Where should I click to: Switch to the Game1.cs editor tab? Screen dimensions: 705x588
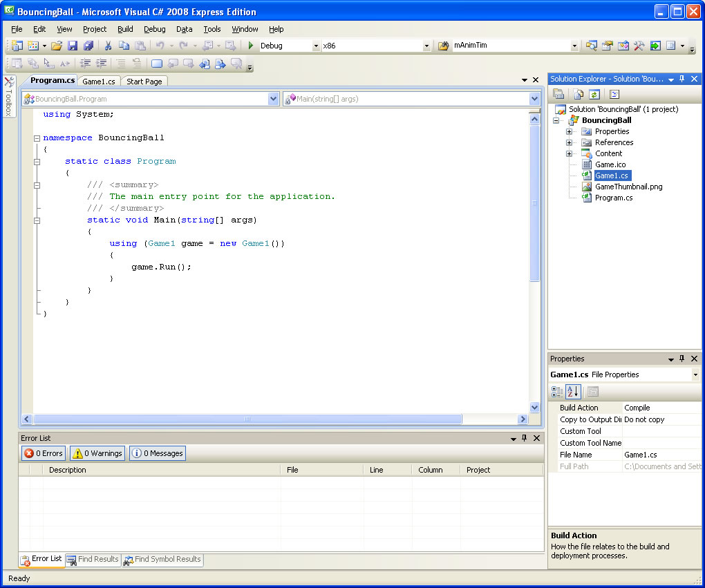point(98,82)
